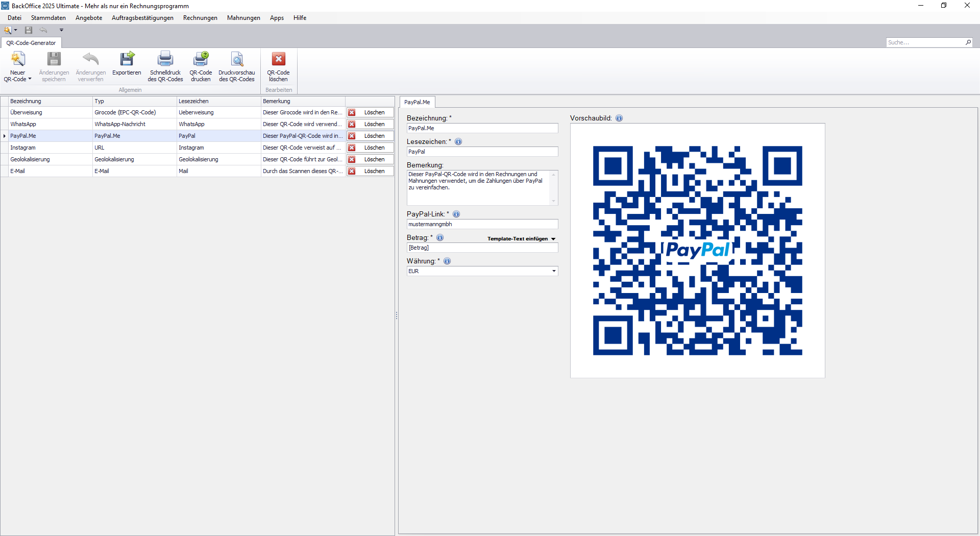The height and width of the screenshot is (536, 980).
Task: Click the info icon next to Vorschaubild
Action: (619, 118)
